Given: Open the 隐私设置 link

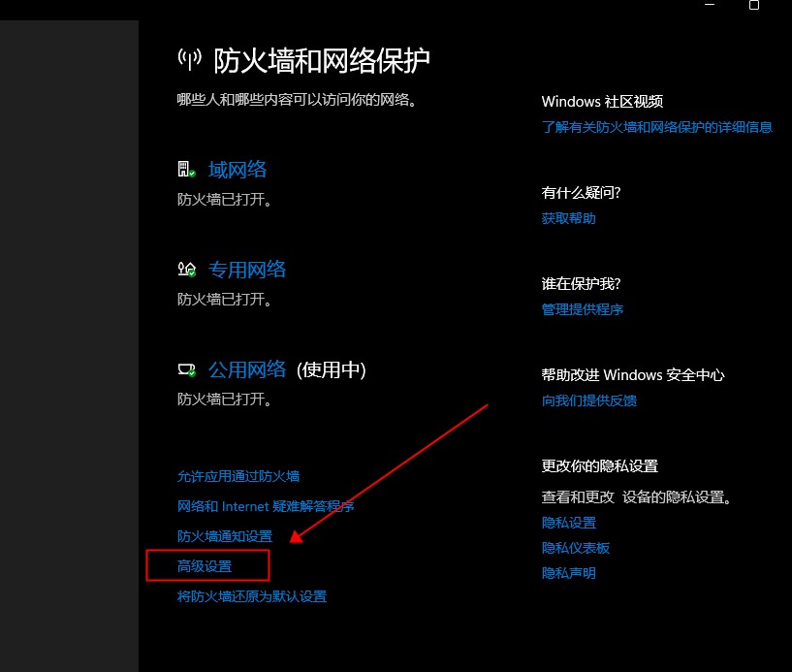Looking at the screenshot, I should point(569,523).
